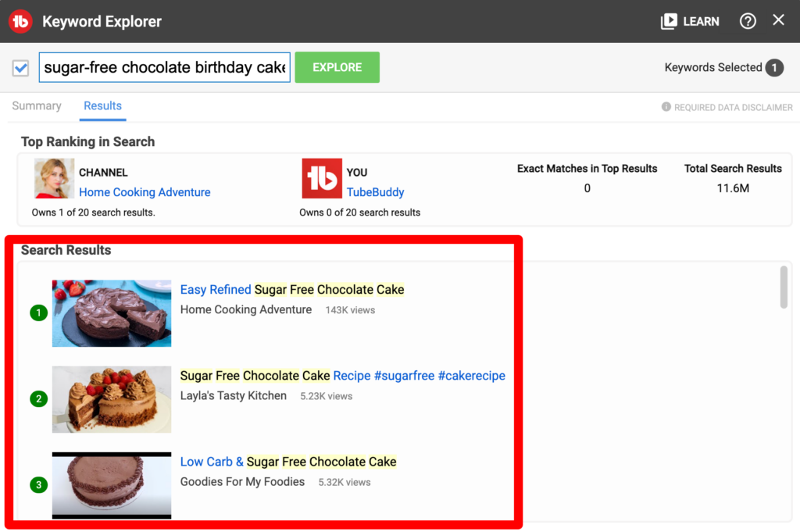Toggle the keyword selection checkbox
The width and height of the screenshot is (800, 532).
21,68
